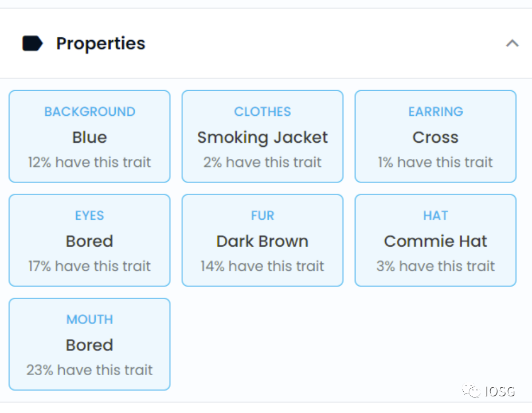Click the Bored mouth trait card

point(89,345)
